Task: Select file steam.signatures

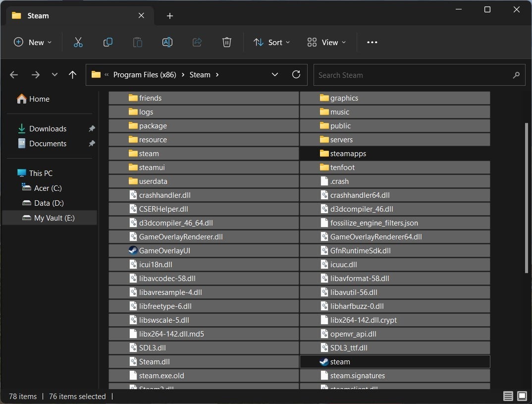Action: tap(395, 375)
